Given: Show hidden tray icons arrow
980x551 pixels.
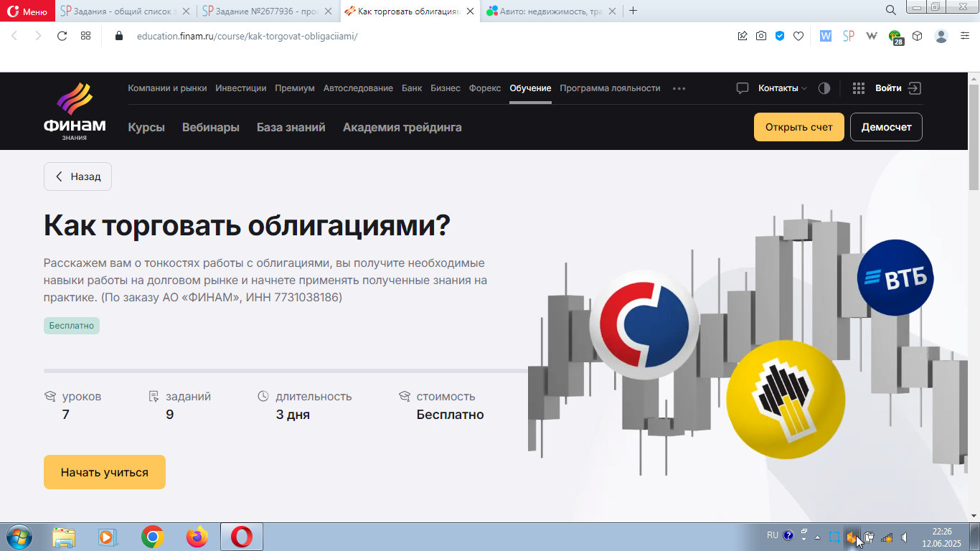Looking at the screenshot, I should click(817, 537).
